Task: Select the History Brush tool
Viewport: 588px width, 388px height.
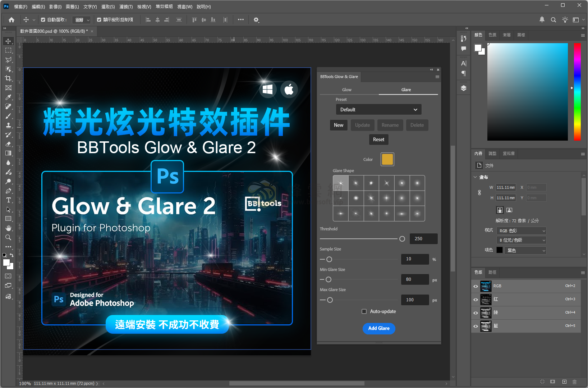Action: point(8,134)
